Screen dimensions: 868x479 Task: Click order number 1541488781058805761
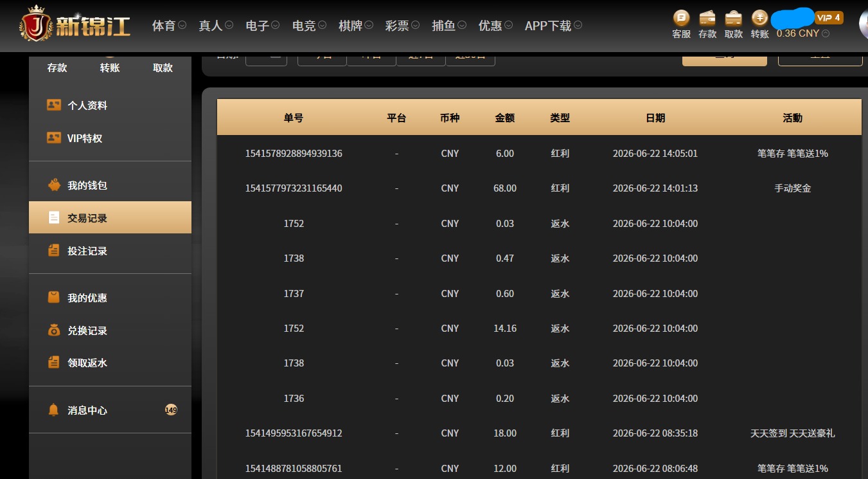tap(294, 468)
